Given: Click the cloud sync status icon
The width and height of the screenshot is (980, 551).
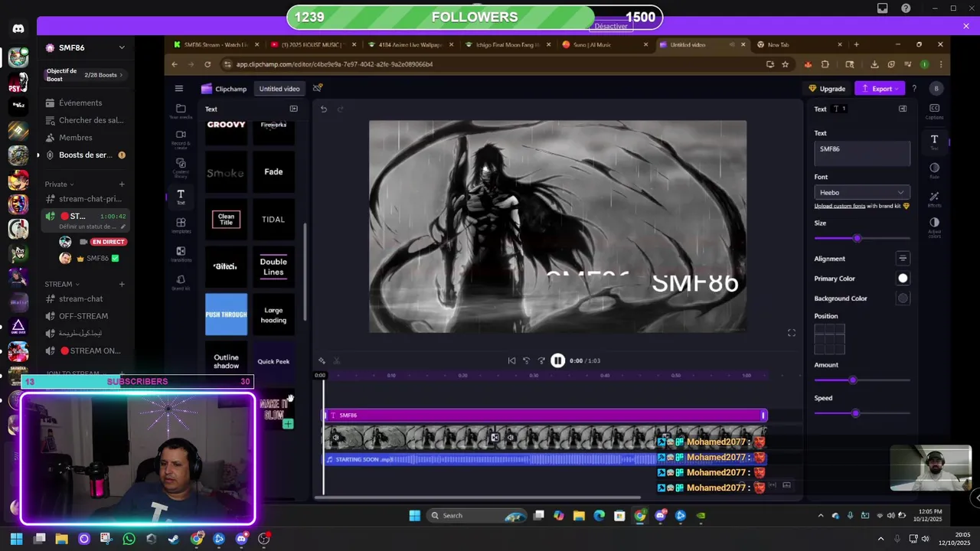Looking at the screenshot, I should click(318, 88).
